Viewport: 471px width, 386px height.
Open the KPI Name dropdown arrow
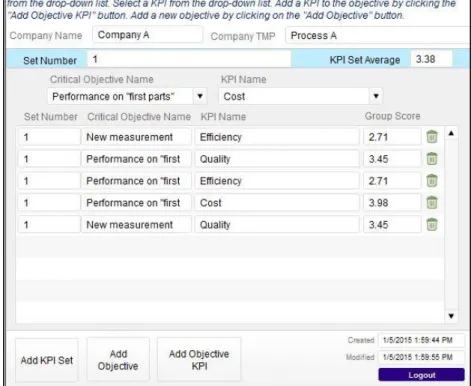click(x=376, y=96)
